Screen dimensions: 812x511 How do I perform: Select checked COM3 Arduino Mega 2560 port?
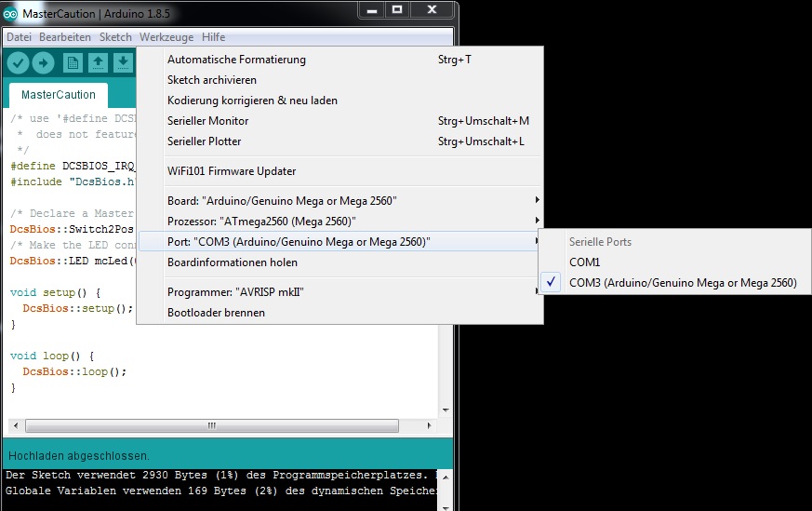click(674, 282)
